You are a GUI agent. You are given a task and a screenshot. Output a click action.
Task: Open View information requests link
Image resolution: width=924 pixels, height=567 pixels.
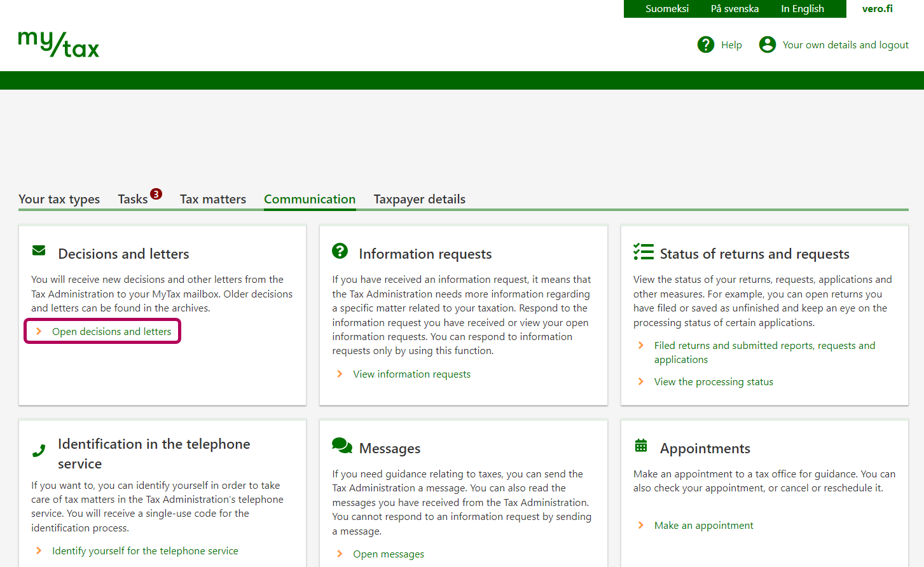411,374
